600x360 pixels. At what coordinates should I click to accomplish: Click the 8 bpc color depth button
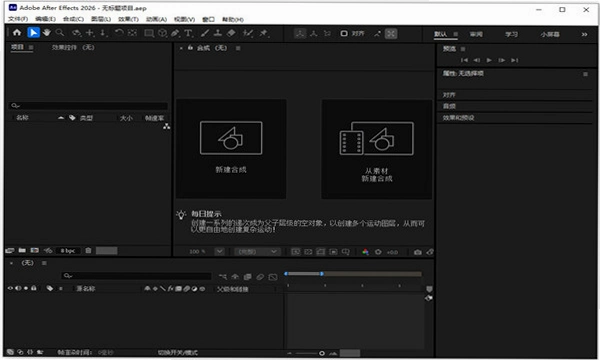pyautogui.click(x=68, y=251)
